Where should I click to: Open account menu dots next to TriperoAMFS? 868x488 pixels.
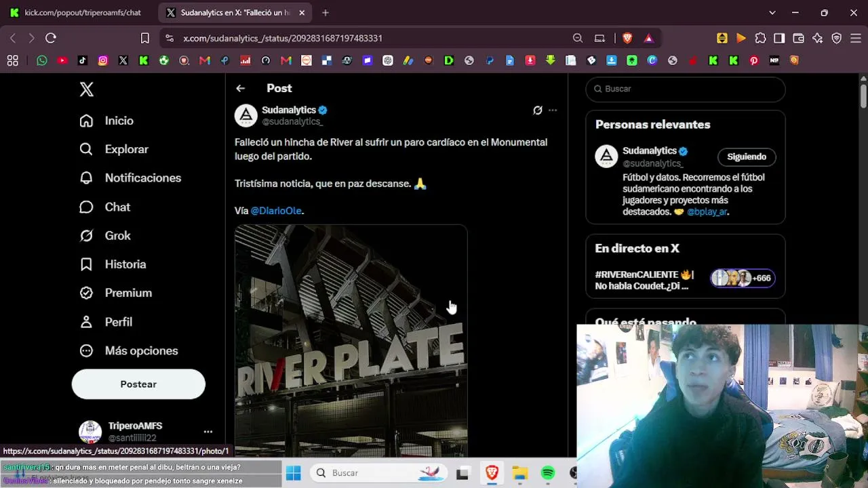point(208,432)
